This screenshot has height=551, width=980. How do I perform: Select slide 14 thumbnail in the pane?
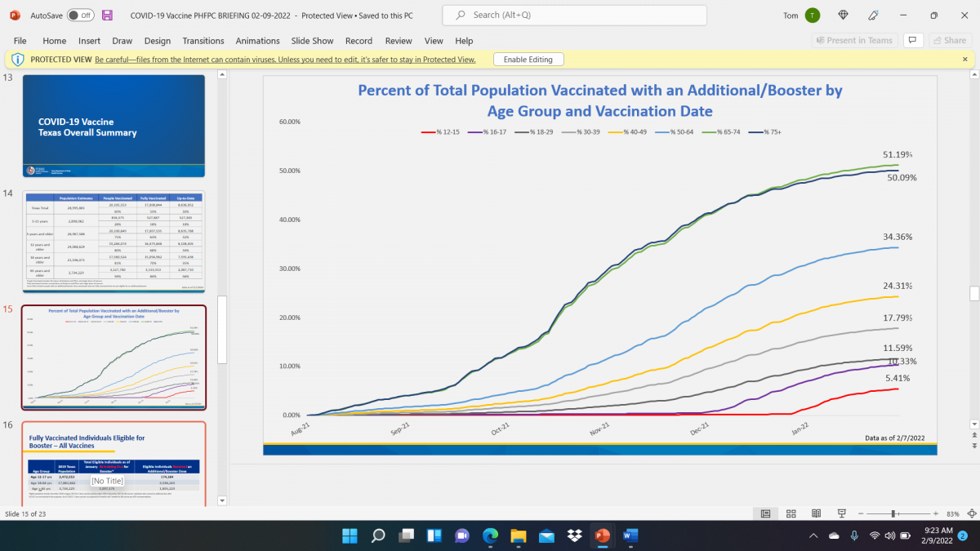click(x=114, y=241)
